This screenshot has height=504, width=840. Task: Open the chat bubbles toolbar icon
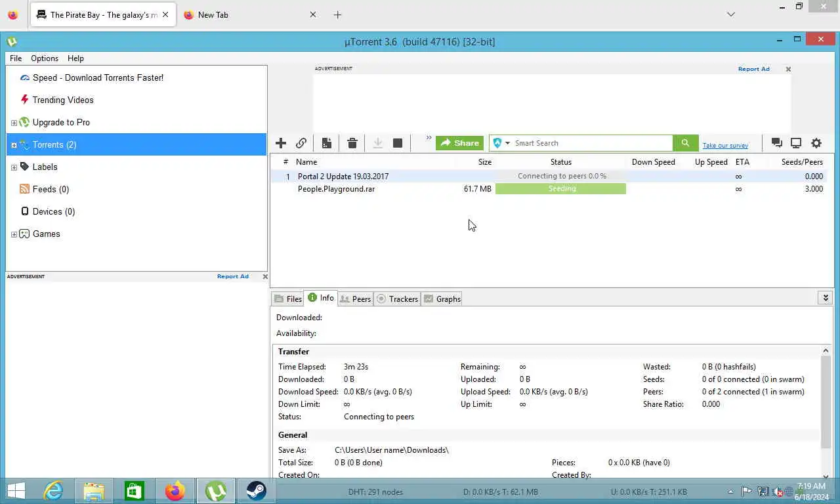click(776, 143)
